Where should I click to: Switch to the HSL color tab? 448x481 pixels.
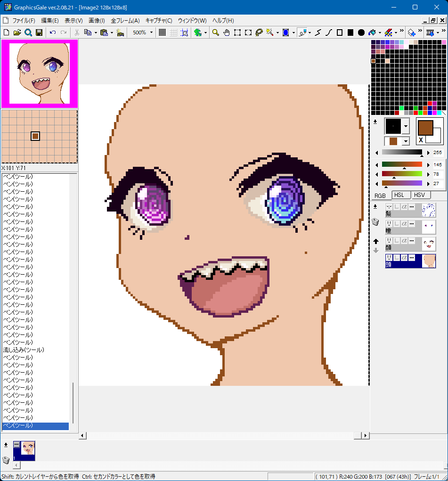click(399, 195)
